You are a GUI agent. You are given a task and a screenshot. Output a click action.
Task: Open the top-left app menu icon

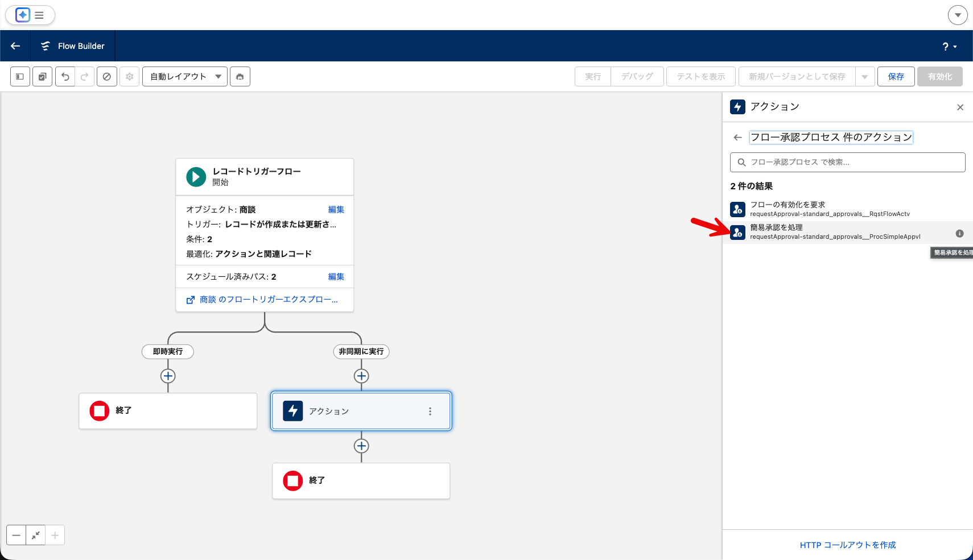pos(30,15)
